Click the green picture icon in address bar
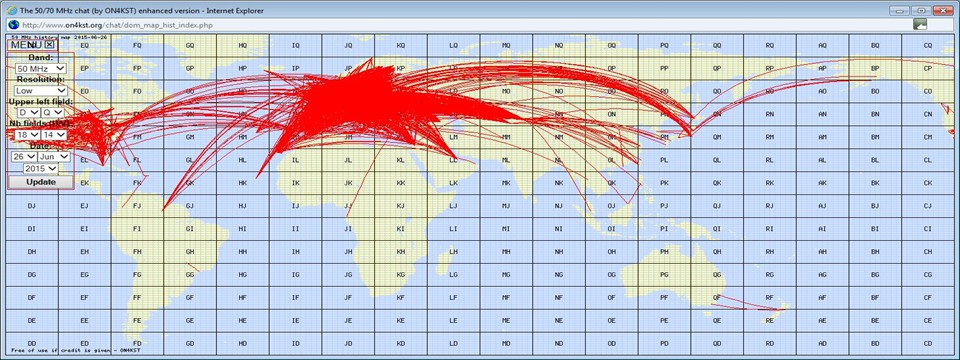This screenshot has height=360, width=960. coord(920,24)
